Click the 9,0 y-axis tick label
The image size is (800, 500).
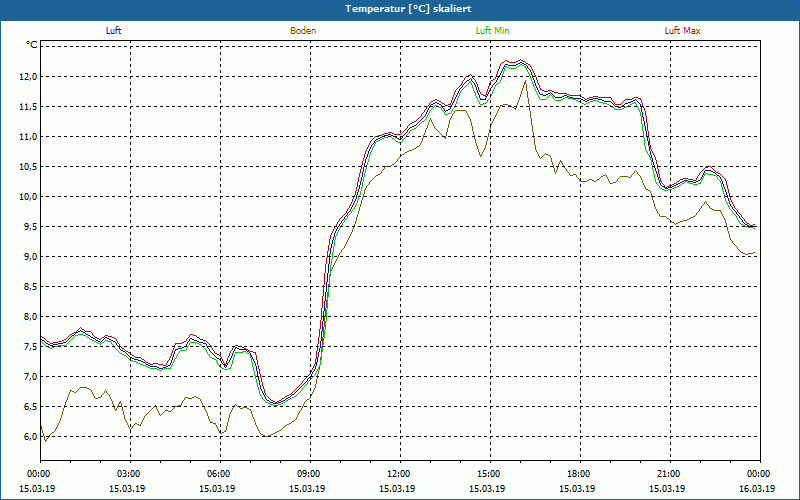click(28, 256)
